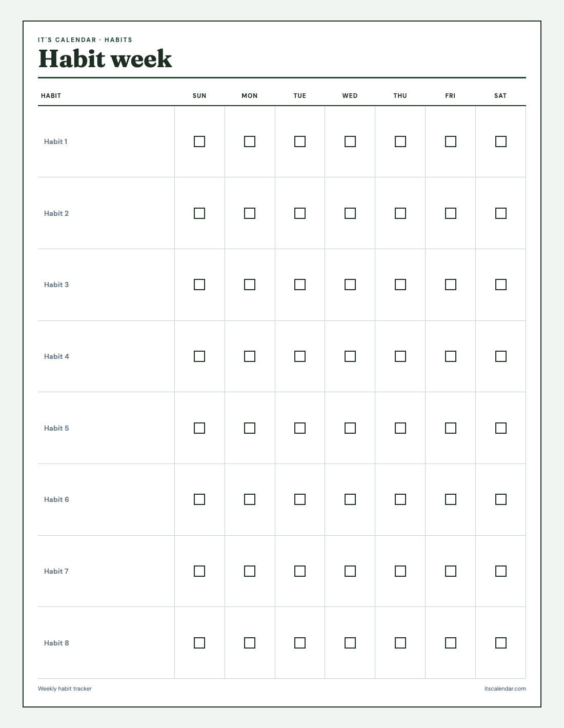Viewport: 564px width, 728px height.
Task: Check Habit 1 box under SAT
Action: 501,141
